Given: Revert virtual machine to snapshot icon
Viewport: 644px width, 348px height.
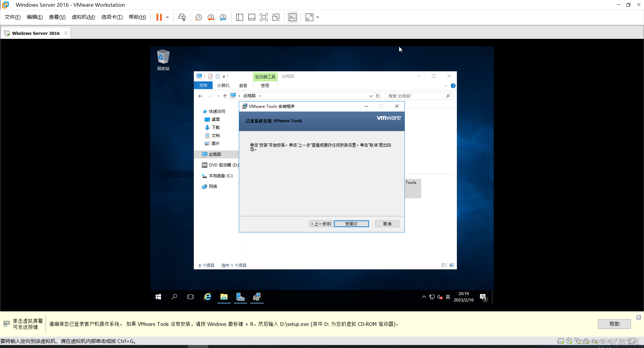Looking at the screenshot, I should tap(211, 17).
